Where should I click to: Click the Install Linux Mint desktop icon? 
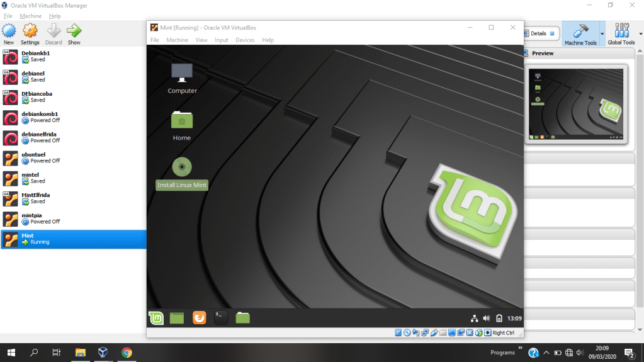[x=182, y=173]
